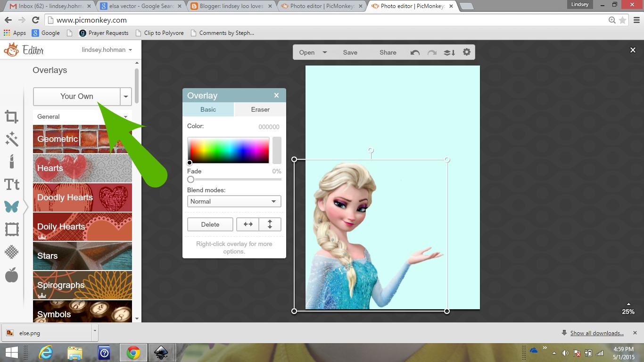644x362 pixels.
Task: Click Open in the top toolbar
Action: [307, 52]
